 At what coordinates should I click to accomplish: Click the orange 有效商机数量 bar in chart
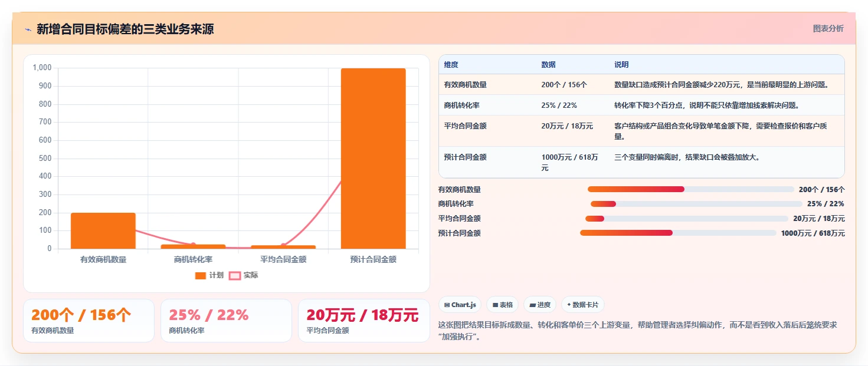[103, 230]
